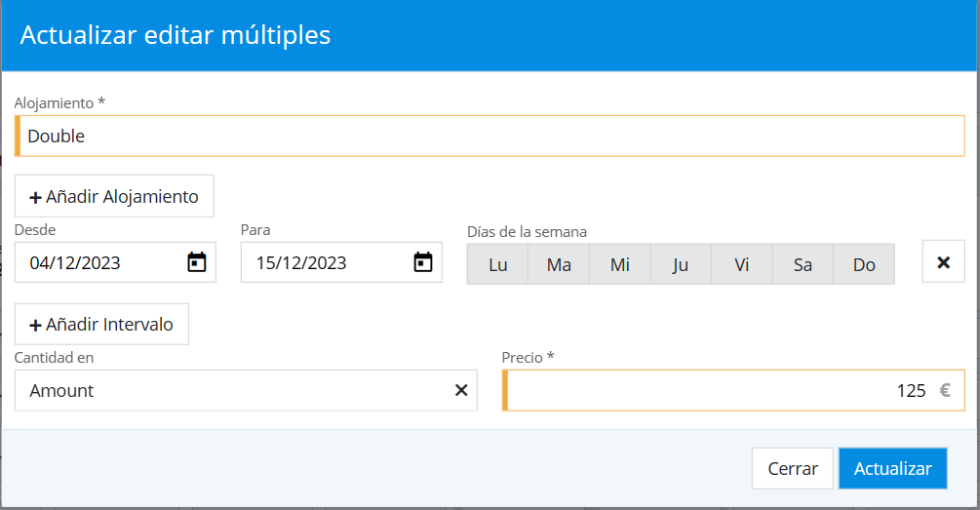The image size is (980, 510).
Task: Click the Añadir Intervalo button
Action: tap(101, 324)
